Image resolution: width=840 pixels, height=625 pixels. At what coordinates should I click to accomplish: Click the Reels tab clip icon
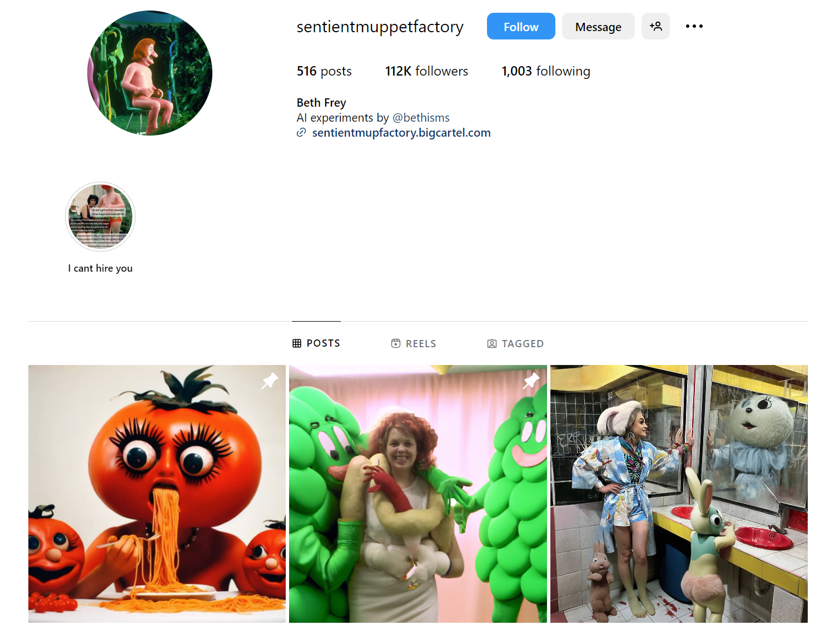point(396,343)
